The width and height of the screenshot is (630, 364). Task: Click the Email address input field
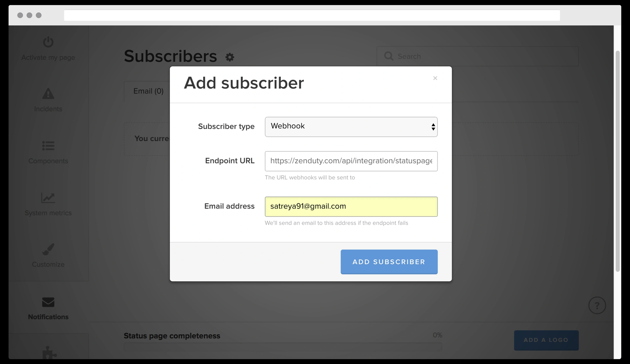351,206
